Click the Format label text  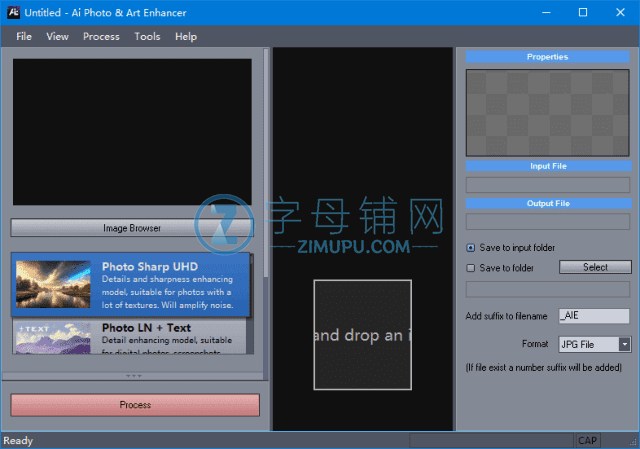tap(535, 344)
